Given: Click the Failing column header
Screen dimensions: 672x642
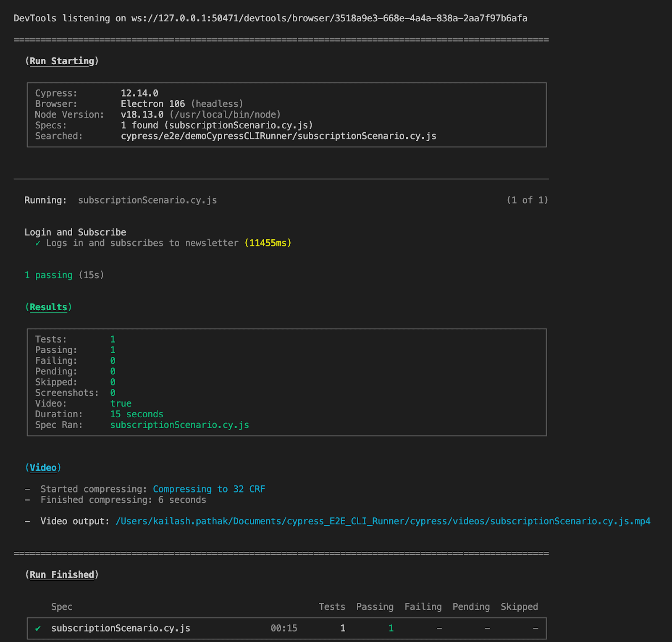Looking at the screenshot, I should tap(423, 607).
